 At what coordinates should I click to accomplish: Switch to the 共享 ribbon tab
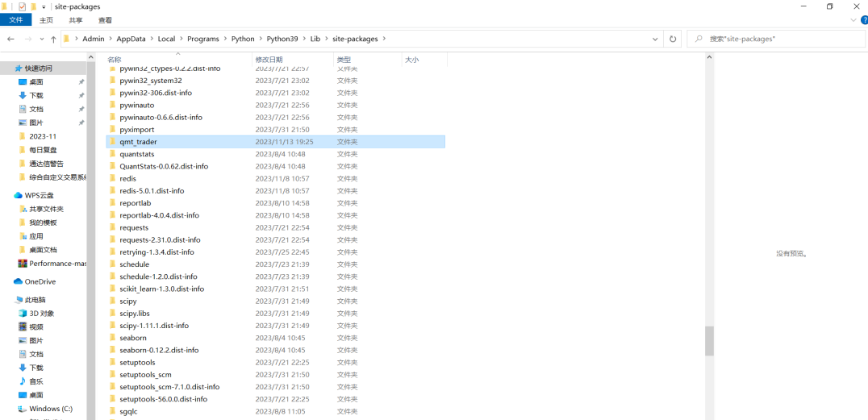click(x=76, y=20)
